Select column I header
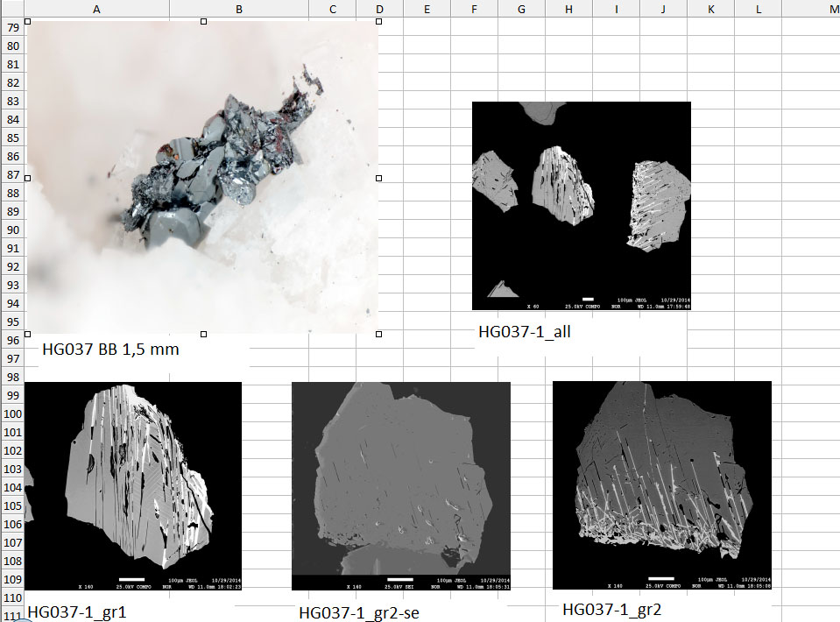 [616, 9]
